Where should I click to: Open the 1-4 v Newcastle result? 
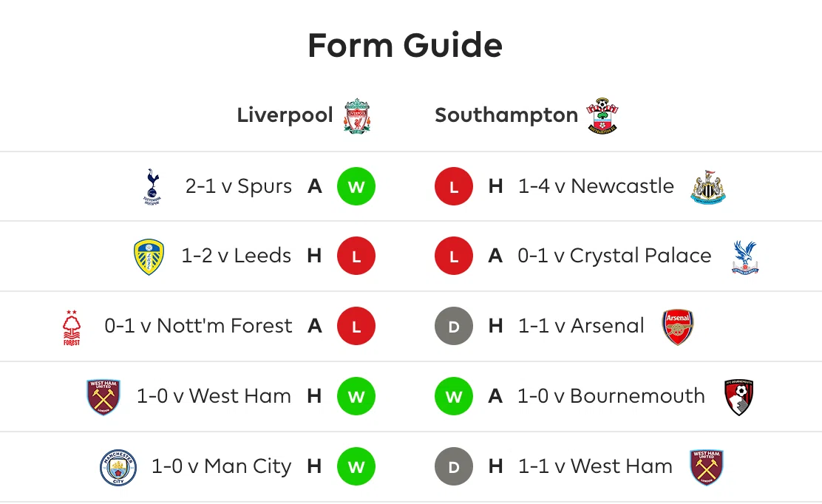pyautogui.click(x=596, y=186)
